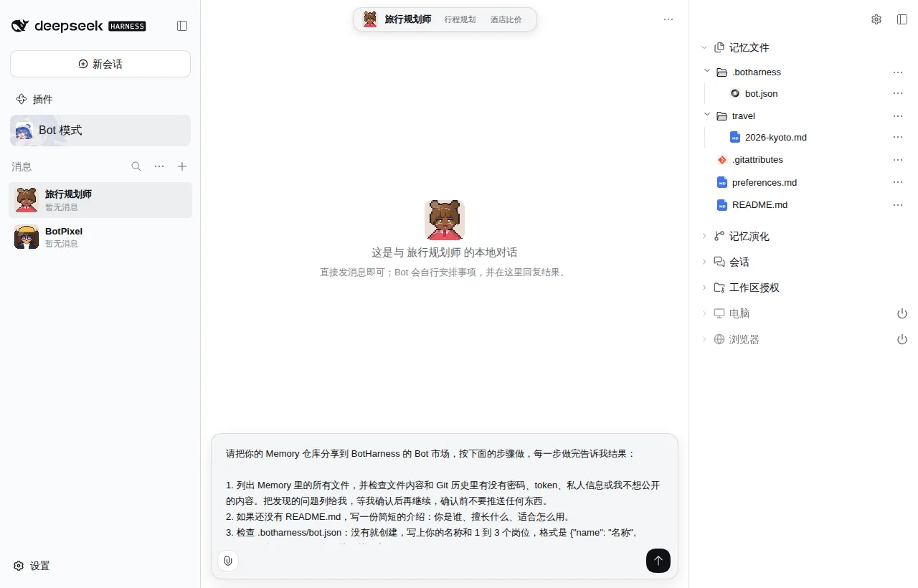Screen dimensions: 918x588
Task: Open more options for 2026-kyoto.md
Action: tap(898, 137)
